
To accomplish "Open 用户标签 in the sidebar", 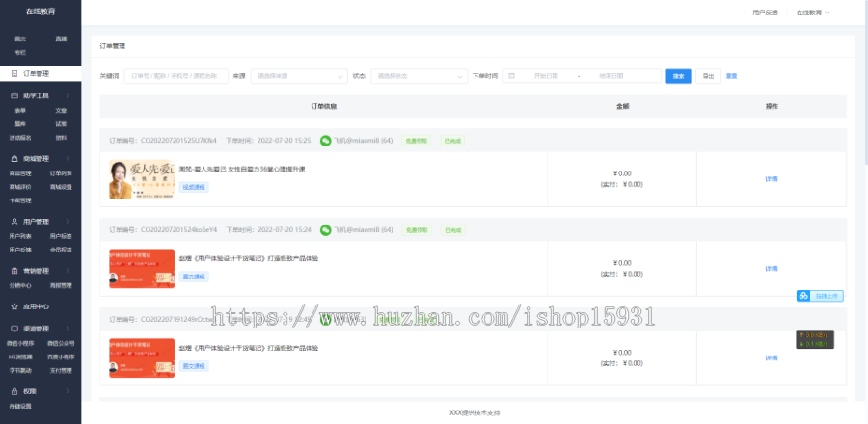I will (61, 236).
